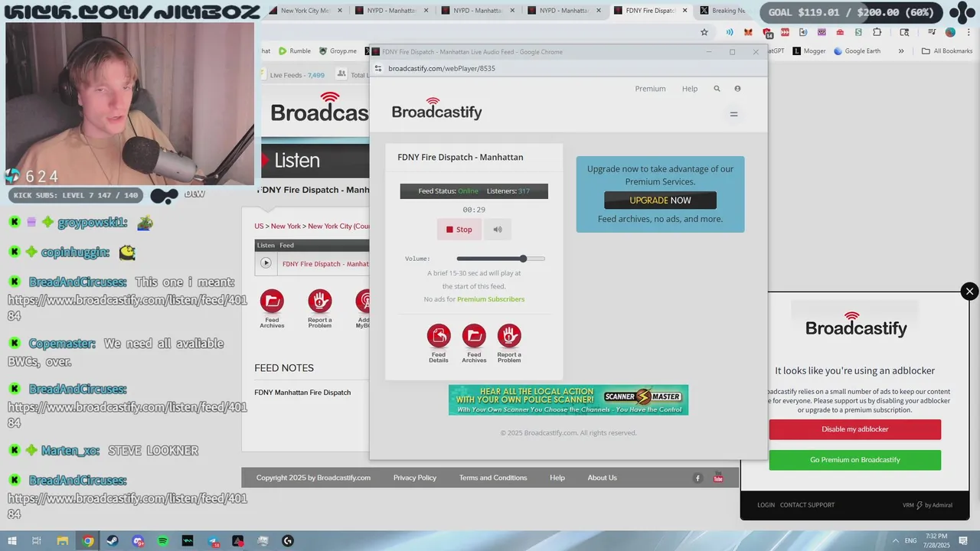Click the Broadcastify logo in web player
Image resolution: width=980 pixels, height=551 pixels.
tap(436, 109)
